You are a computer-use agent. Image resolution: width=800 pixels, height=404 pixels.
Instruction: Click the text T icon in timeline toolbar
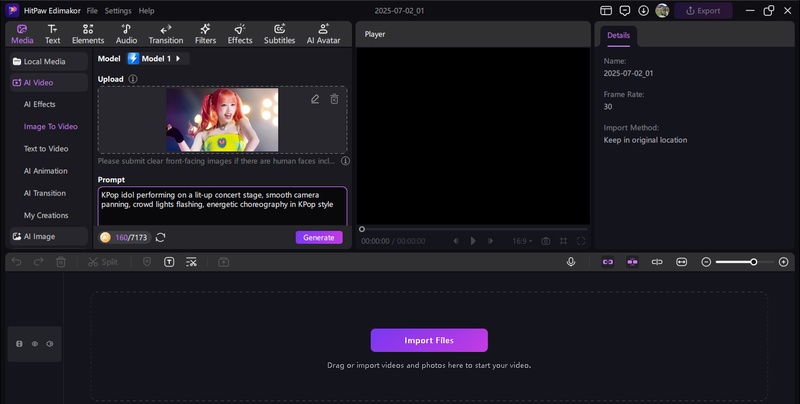coord(169,262)
